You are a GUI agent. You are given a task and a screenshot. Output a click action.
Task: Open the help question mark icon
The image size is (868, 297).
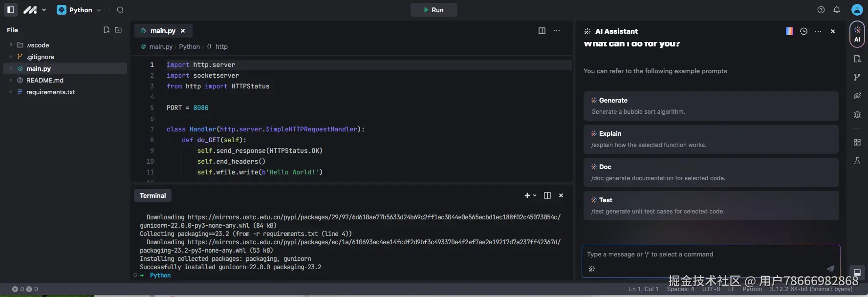click(821, 10)
